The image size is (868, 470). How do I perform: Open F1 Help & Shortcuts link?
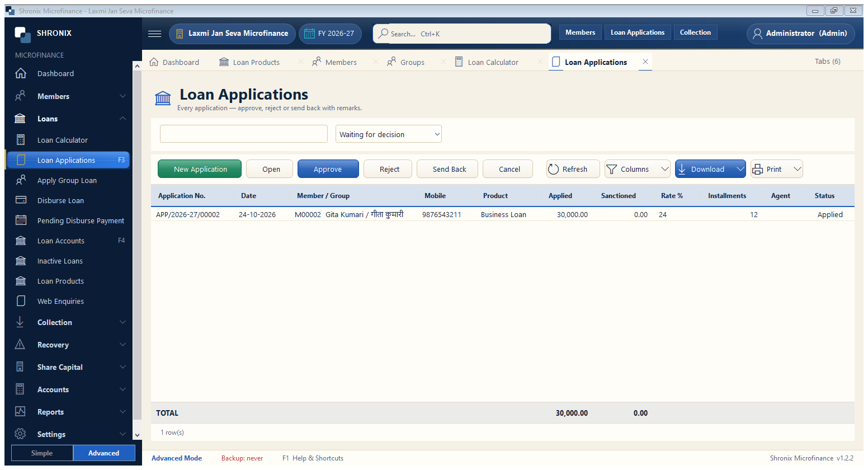pos(313,458)
